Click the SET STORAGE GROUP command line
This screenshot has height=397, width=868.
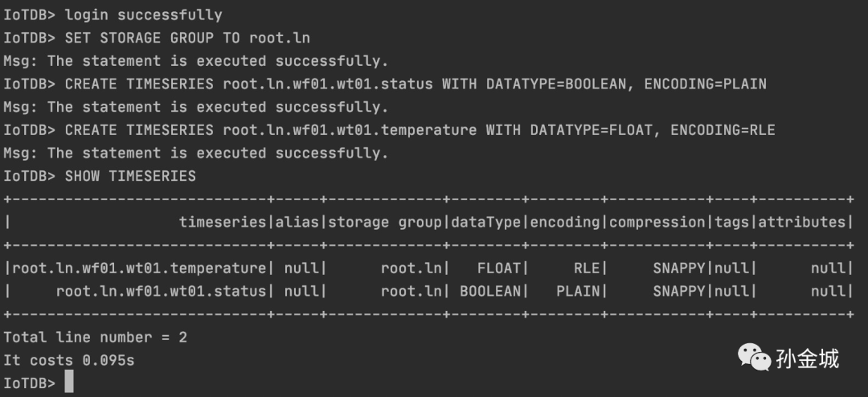pyautogui.click(x=186, y=38)
